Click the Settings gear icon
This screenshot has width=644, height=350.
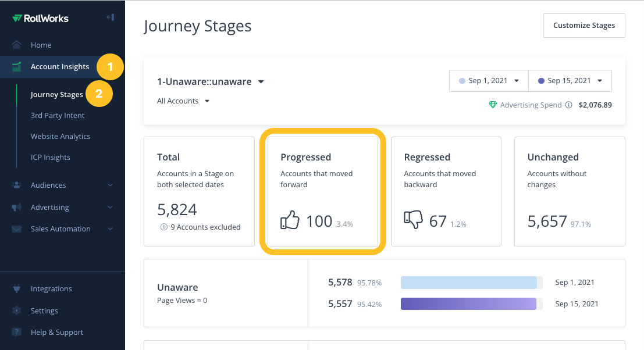pyautogui.click(x=16, y=310)
